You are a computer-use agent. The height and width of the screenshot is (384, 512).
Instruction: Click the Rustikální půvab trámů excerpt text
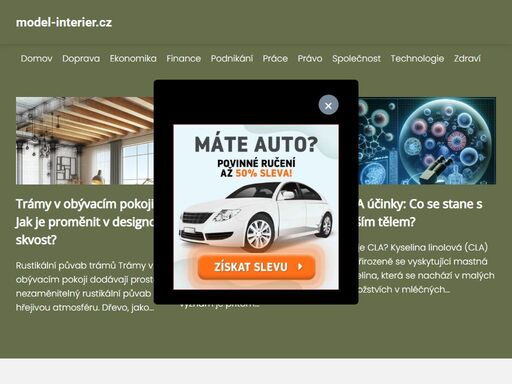85,286
